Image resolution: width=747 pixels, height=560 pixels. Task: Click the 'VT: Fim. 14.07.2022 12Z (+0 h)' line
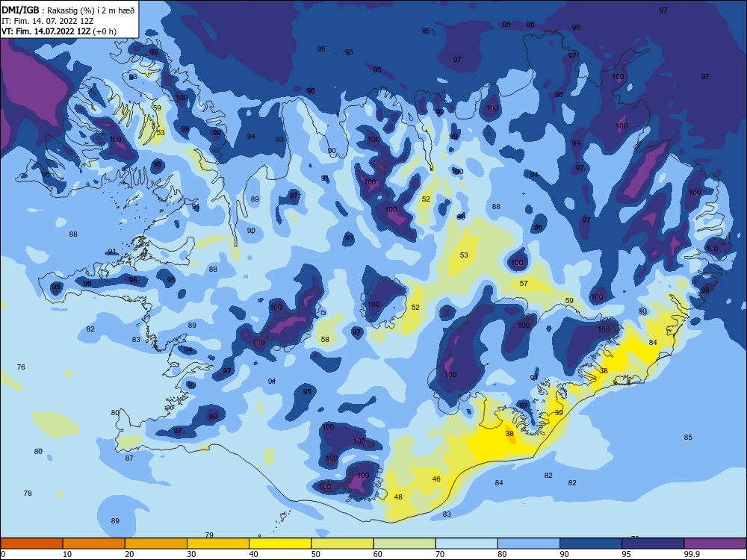59,31
